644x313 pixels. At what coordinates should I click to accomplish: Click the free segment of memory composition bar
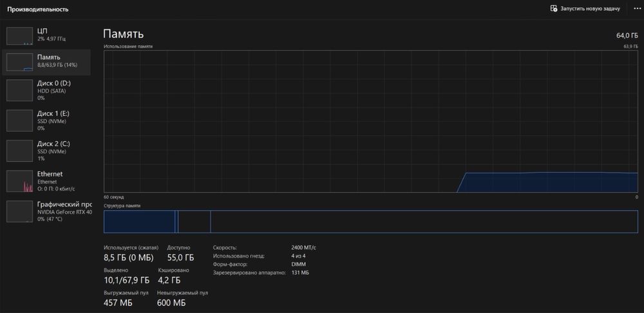pyautogui.click(x=424, y=222)
